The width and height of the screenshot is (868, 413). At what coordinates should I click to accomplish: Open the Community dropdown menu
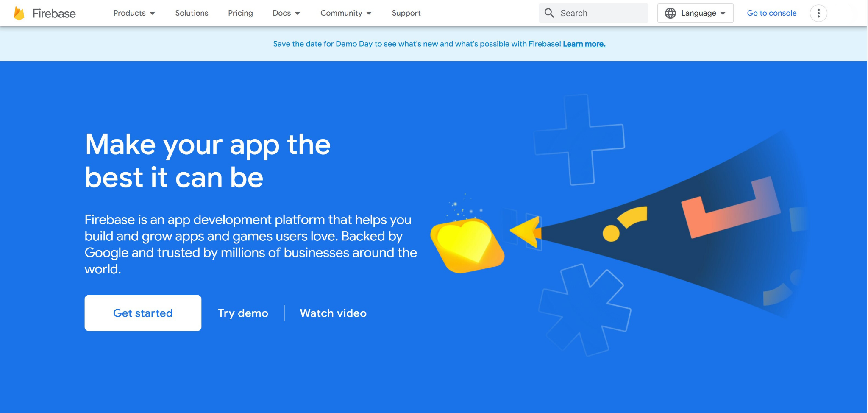(x=346, y=13)
